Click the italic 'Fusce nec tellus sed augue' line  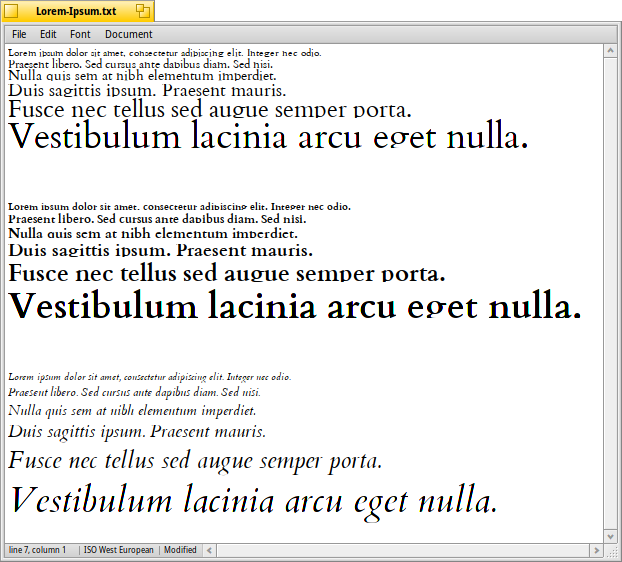(195, 462)
